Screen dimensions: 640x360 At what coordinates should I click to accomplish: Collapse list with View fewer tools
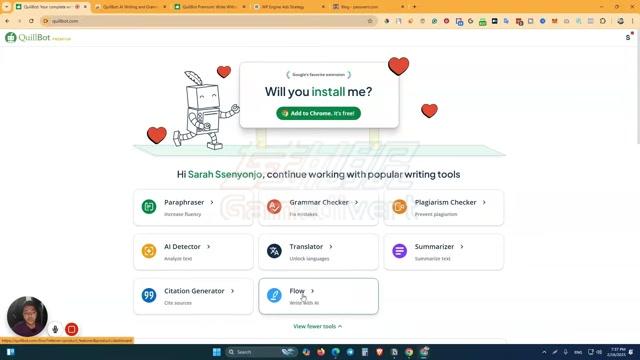[318, 326]
